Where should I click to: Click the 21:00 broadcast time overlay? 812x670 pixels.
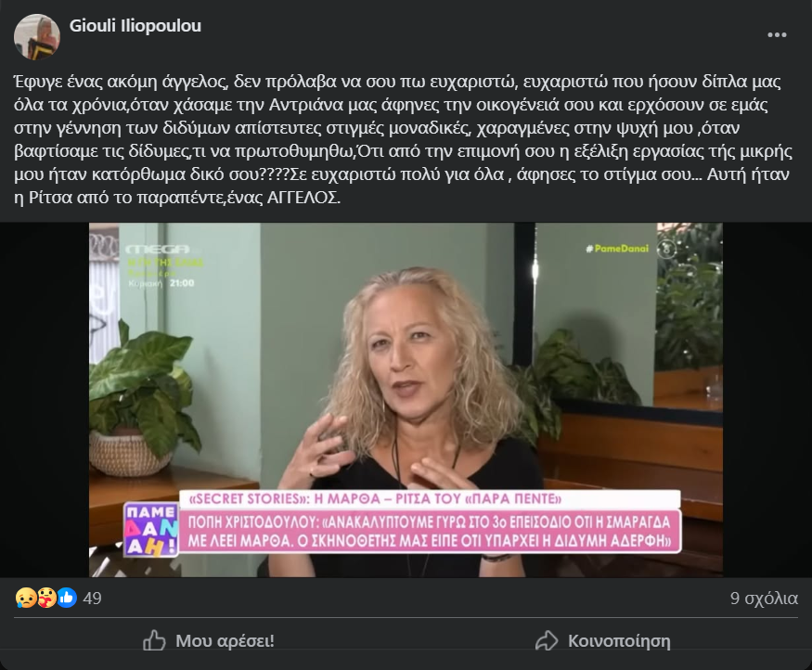(182, 283)
